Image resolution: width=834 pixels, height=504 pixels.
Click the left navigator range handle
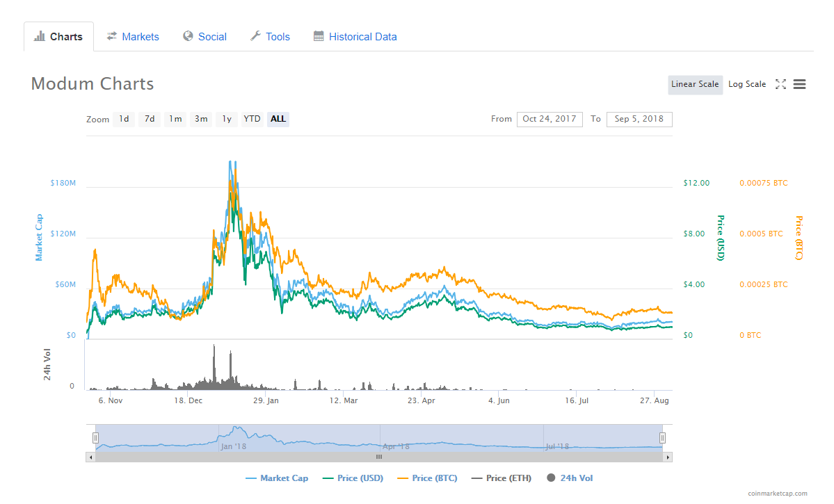coord(95,437)
